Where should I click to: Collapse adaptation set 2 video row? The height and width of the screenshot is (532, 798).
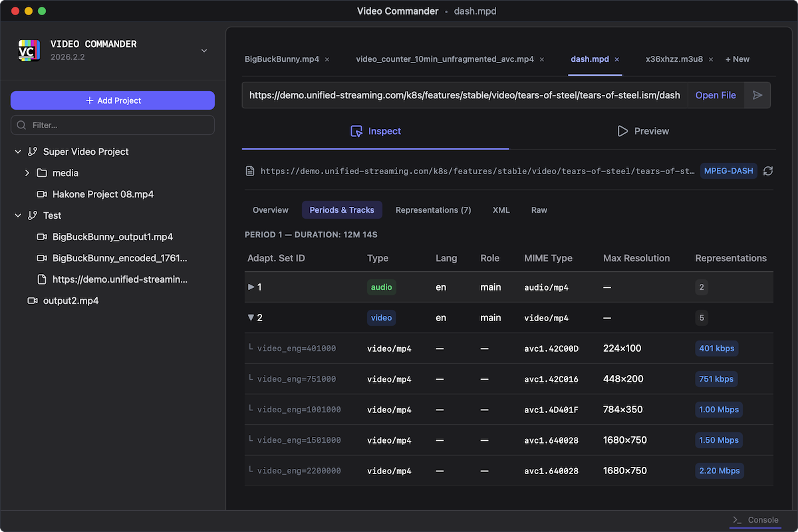tap(251, 317)
